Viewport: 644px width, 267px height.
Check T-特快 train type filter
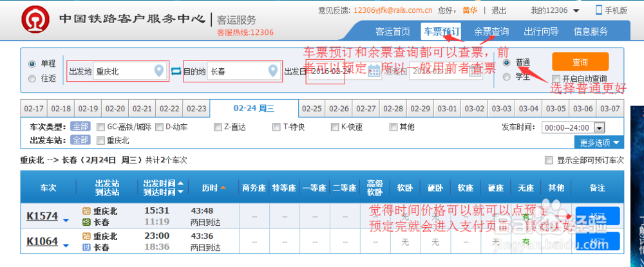[x=276, y=127]
